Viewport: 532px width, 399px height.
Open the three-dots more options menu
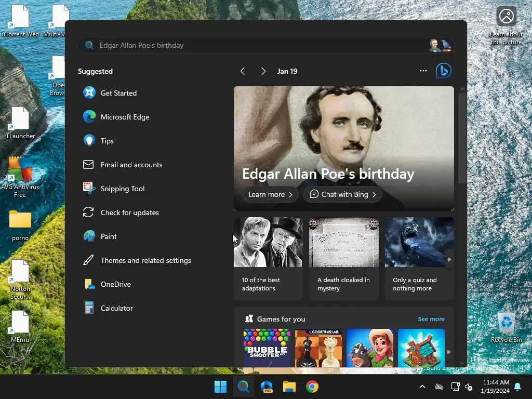coord(423,71)
